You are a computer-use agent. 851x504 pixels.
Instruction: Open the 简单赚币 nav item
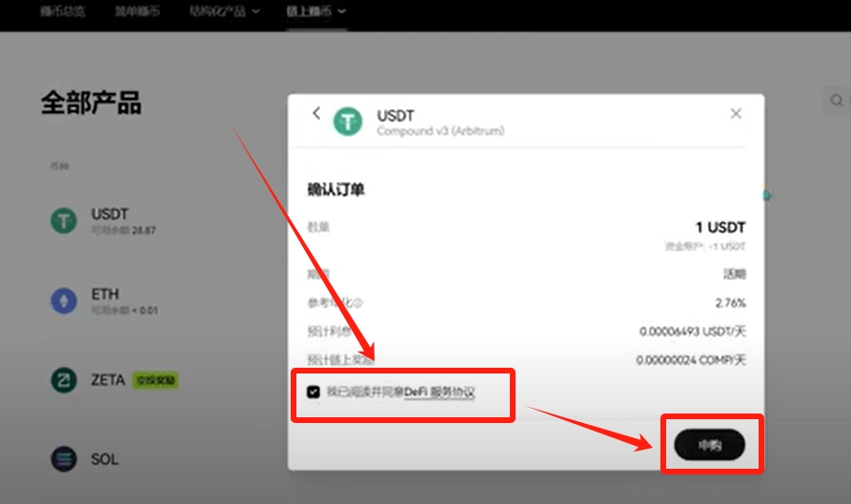[137, 10]
